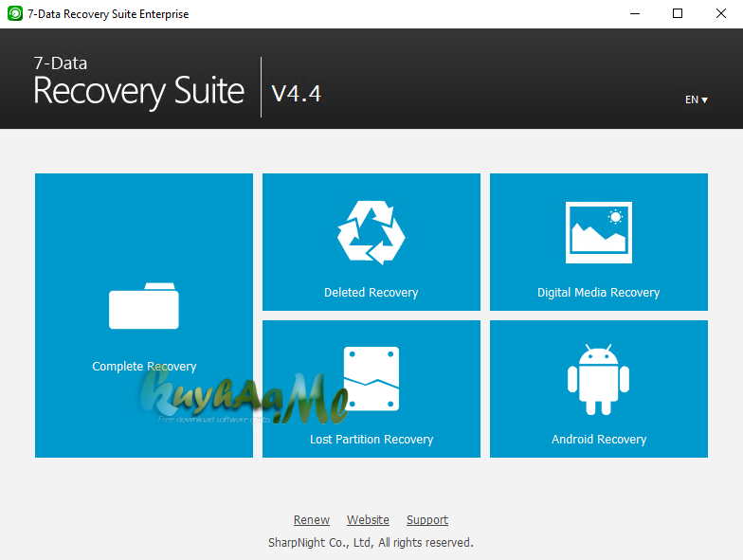
Task: Open the Support link
Action: click(x=426, y=519)
